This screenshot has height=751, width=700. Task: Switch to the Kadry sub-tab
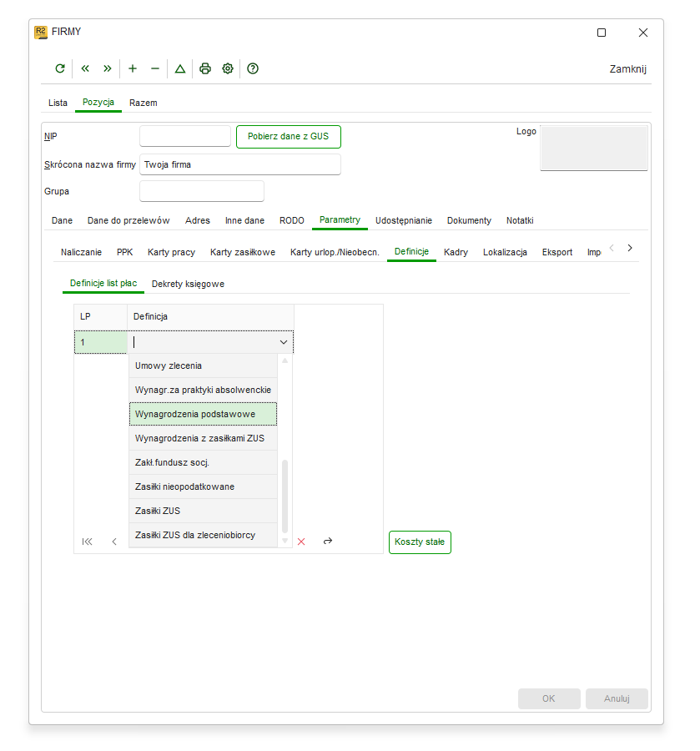(456, 252)
